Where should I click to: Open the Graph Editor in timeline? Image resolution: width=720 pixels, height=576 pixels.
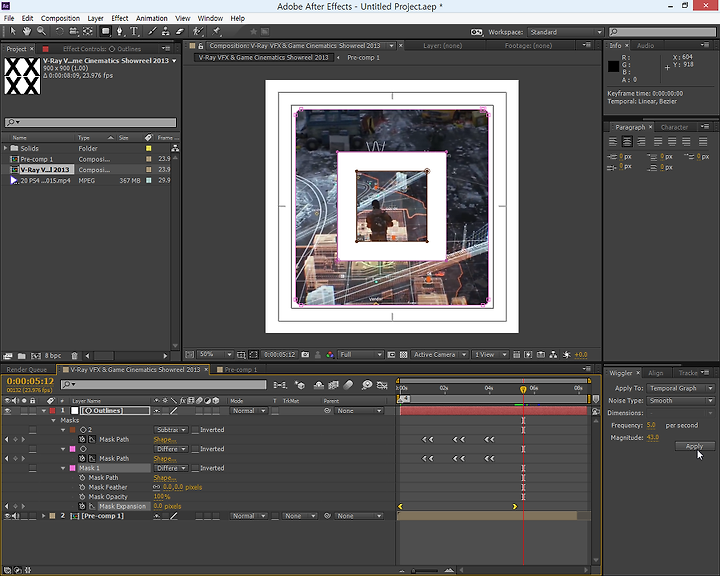(382, 385)
